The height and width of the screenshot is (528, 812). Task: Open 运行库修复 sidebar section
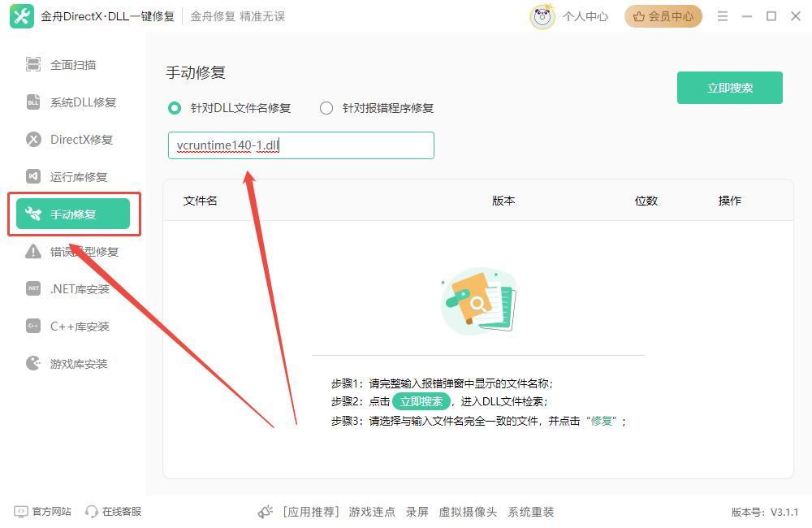pyautogui.click(x=73, y=177)
